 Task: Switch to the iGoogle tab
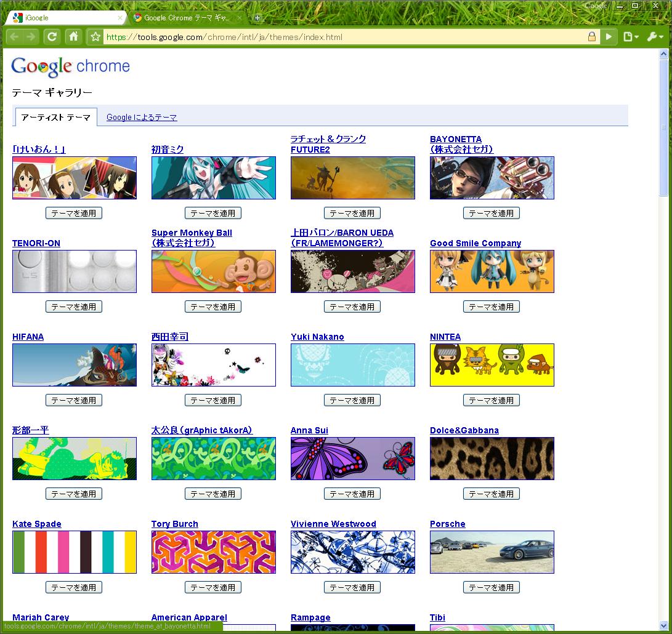[x=67, y=18]
